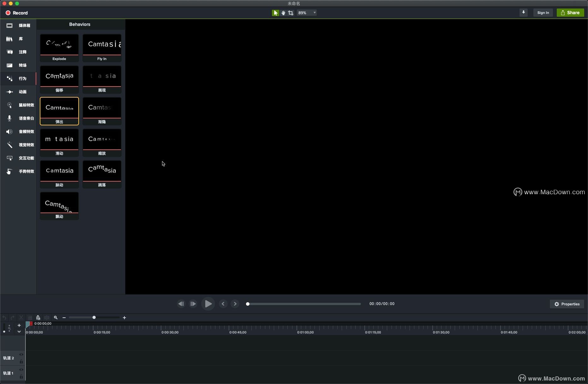Viewport: 588px width, 384px height.
Task: Toggle visibility eye of 轨道 2
Action: pyautogui.click(x=21, y=355)
